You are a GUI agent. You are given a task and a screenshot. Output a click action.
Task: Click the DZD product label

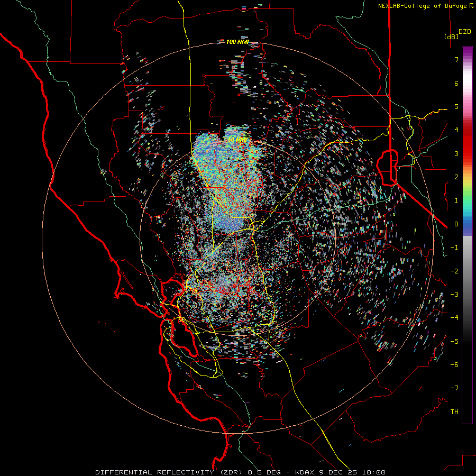(465, 32)
